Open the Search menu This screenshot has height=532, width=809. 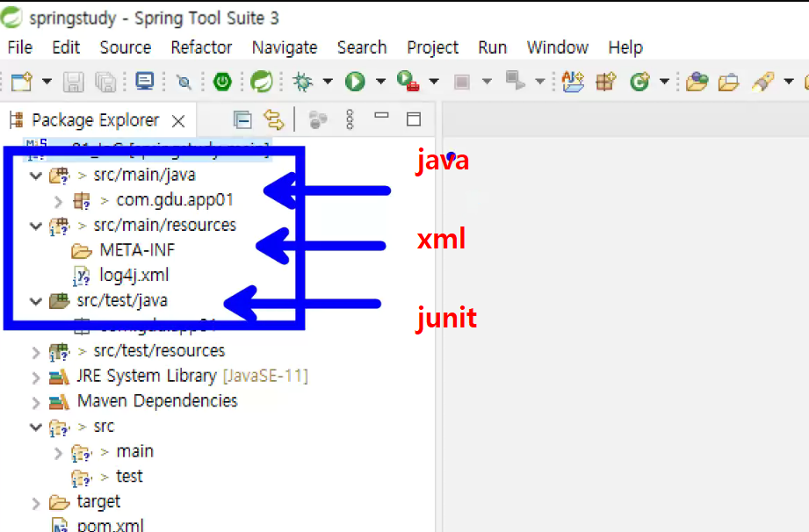click(362, 47)
